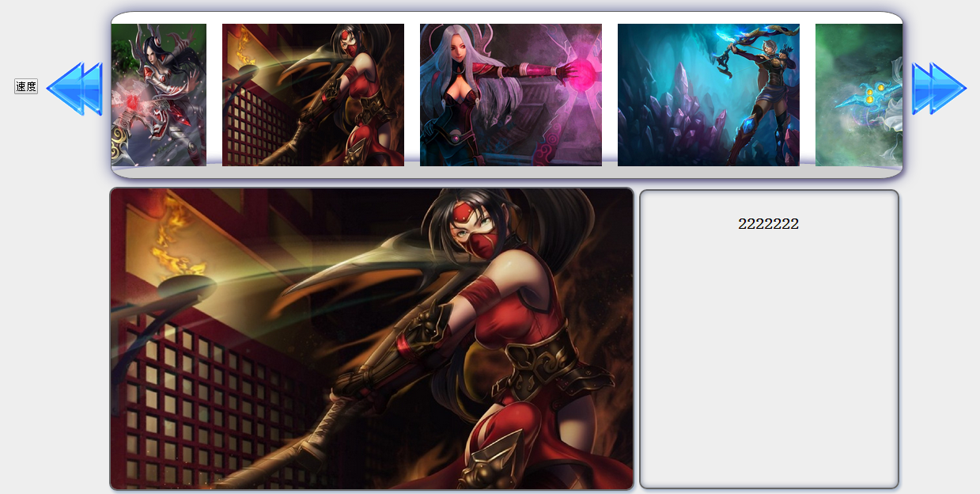Select the silver-haired woman with pink orb thumbnail
This screenshot has width=980, height=494.
click(511, 95)
